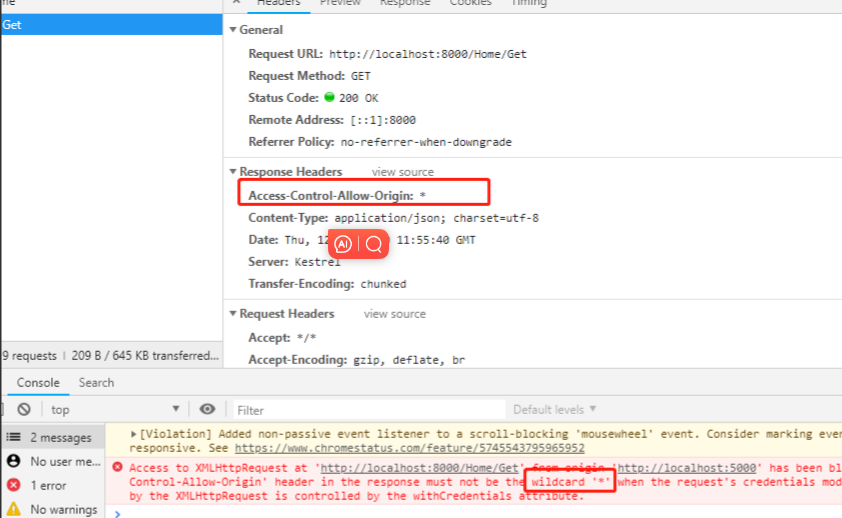This screenshot has height=518, width=842.
Task: Select the '1 error' sidebar filter
Action: [x=48, y=485]
